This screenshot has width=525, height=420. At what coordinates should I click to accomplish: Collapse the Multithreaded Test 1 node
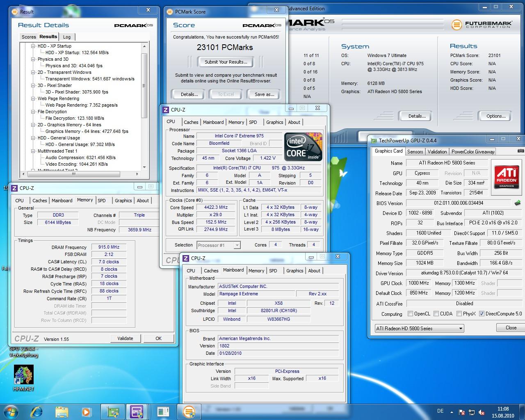click(x=33, y=151)
